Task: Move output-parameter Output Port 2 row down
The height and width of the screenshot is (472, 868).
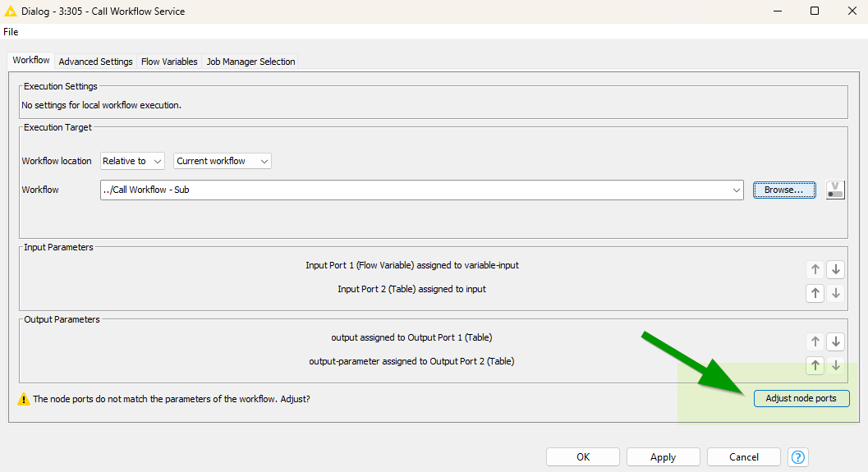Action: coord(836,366)
